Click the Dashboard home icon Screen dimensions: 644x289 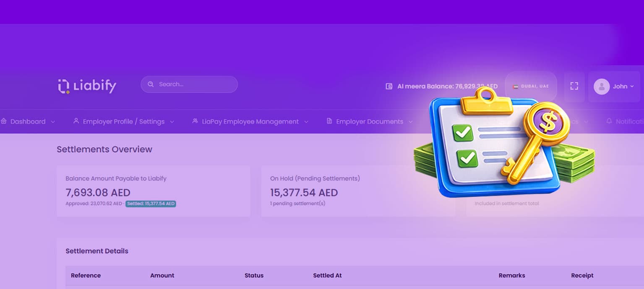pos(4,121)
